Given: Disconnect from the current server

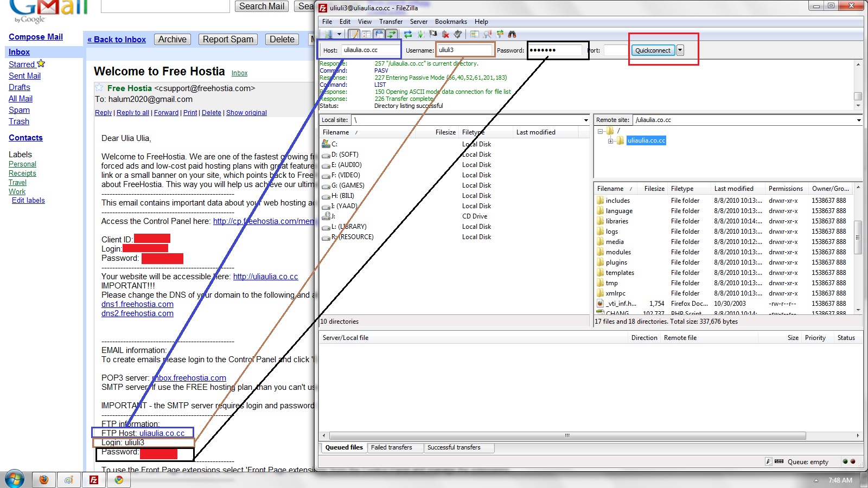Looking at the screenshot, I should 445,34.
